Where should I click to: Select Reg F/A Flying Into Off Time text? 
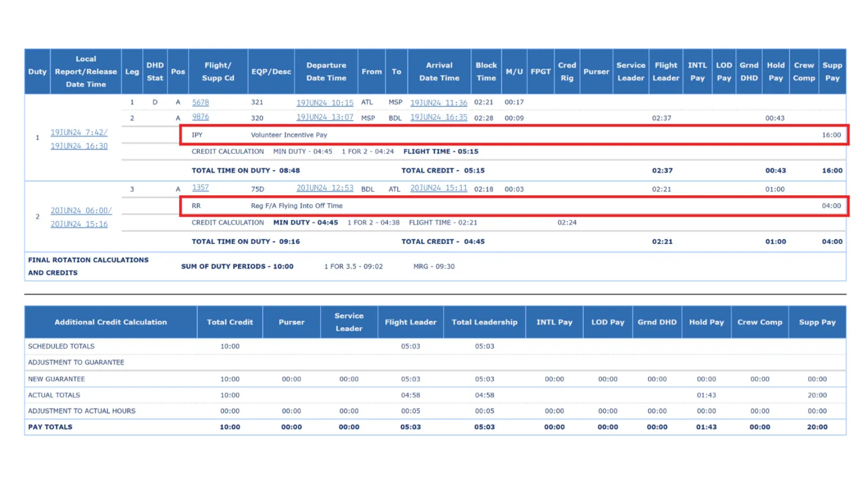296,206
